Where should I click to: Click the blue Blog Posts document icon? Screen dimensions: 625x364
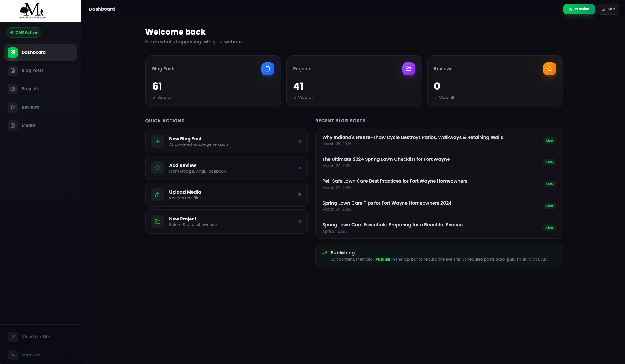click(x=267, y=69)
